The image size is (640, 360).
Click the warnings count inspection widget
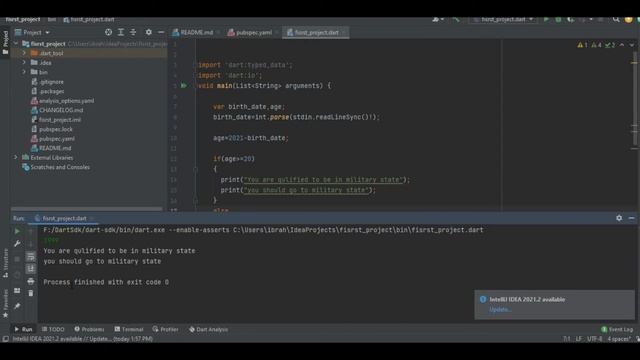point(596,45)
